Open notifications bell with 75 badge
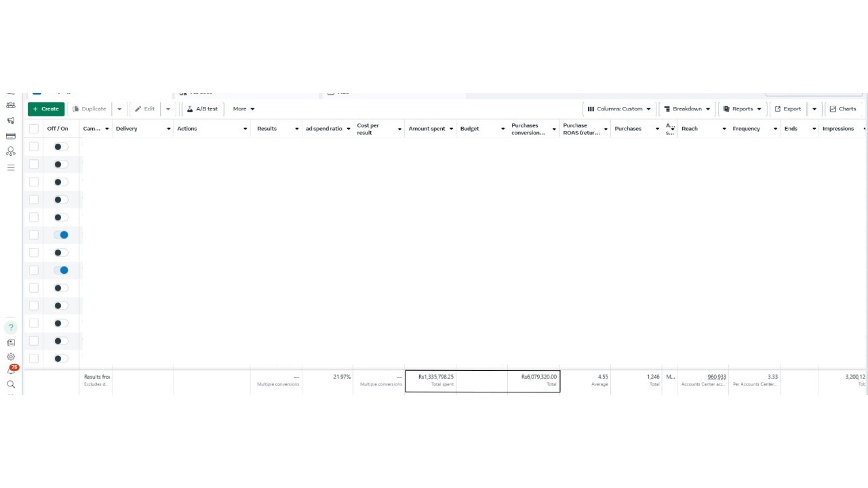Image resolution: width=868 pixels, height=488 pixels. click(11, 370)
